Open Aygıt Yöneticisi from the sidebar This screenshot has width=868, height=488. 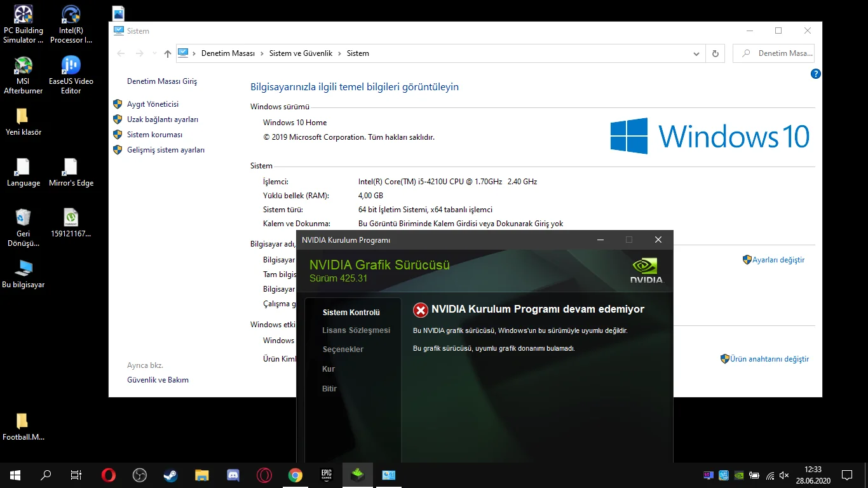(x=153, y=104)
